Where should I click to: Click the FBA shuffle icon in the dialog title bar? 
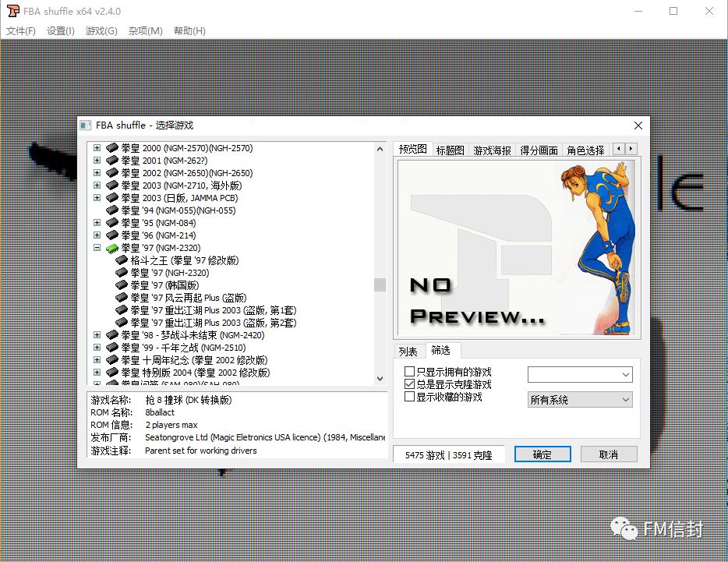[86, 125]
